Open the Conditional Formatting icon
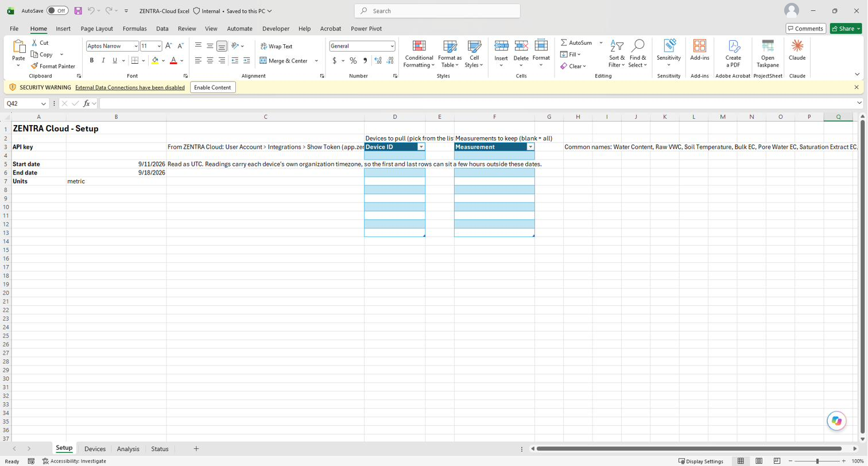 (x=419, y=46)
